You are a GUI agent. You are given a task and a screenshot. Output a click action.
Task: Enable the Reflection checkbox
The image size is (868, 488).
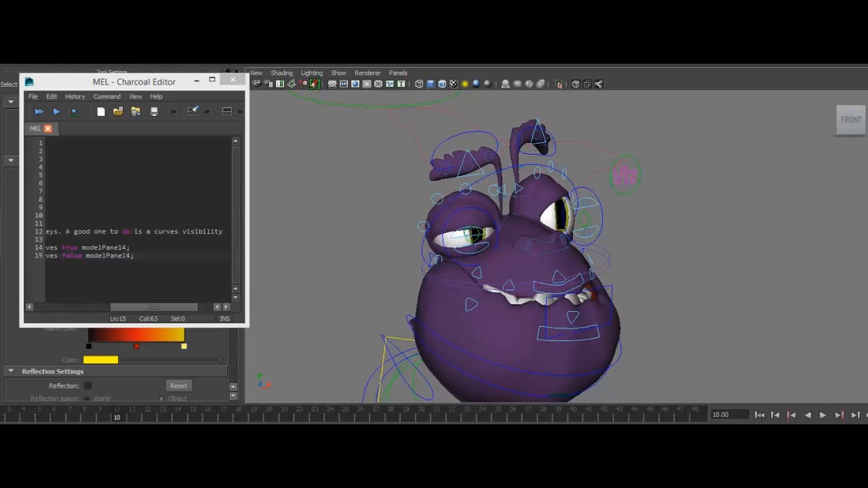coord(87,386)
